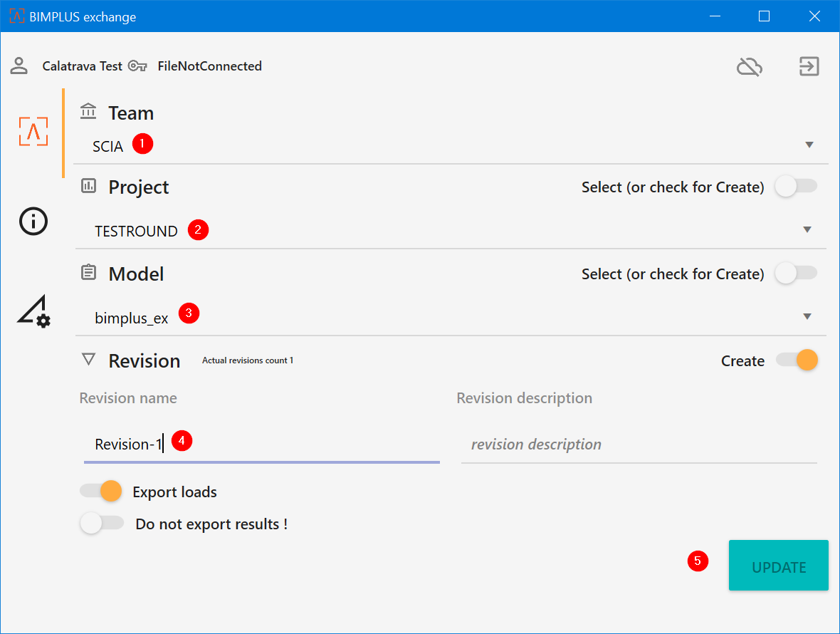Click the Model clipboard icon
The image size is (840, 634).
click(89, 273)
